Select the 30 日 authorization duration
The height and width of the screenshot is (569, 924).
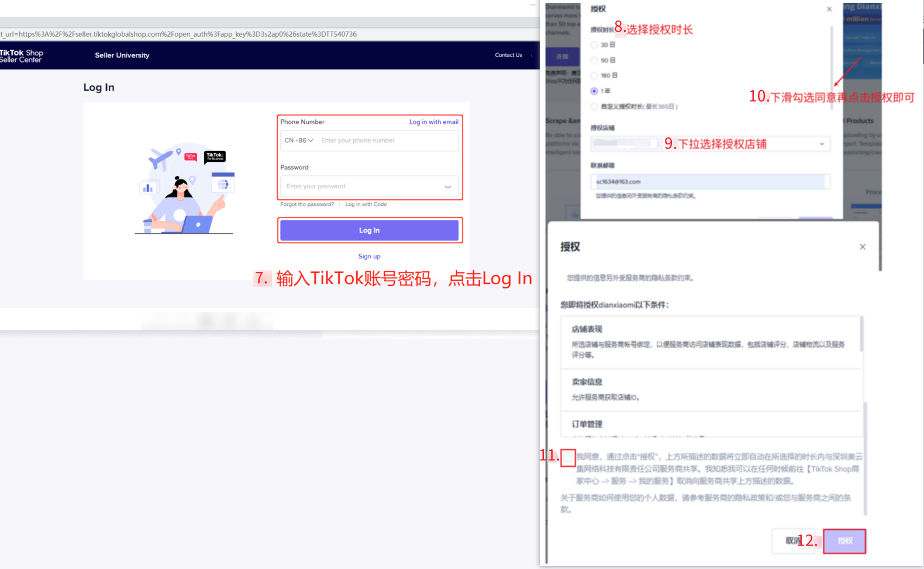(x=594, y=45)
